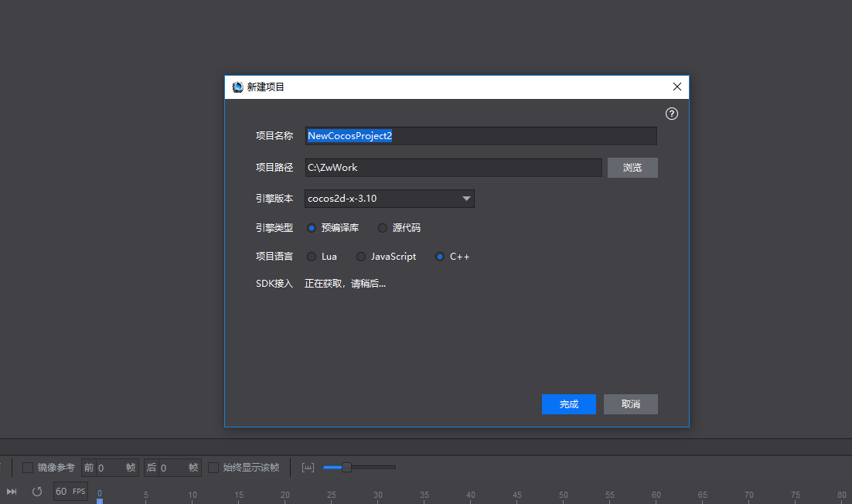Click 完成 button to finish

point(569,404)
